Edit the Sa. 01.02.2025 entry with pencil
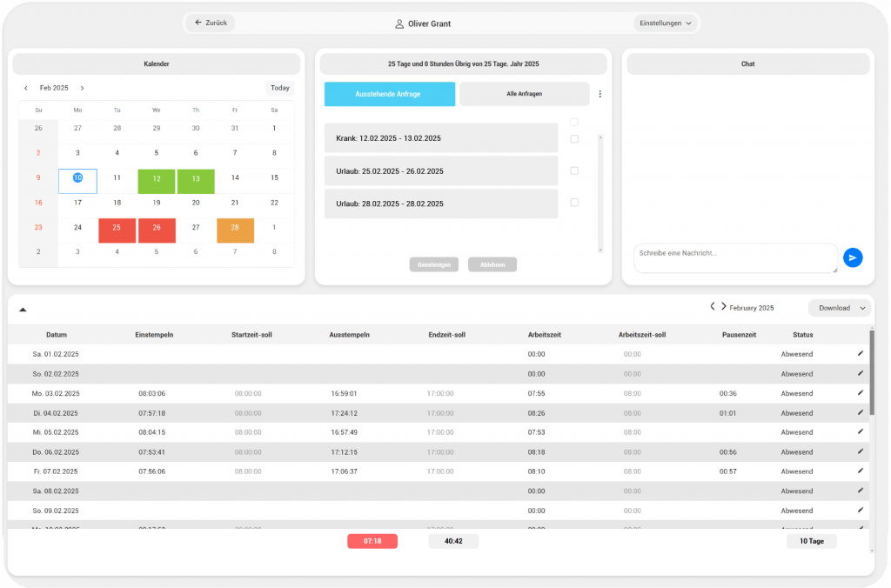The image size is (891, 588). pyautogui.click(x=861, y=354)
